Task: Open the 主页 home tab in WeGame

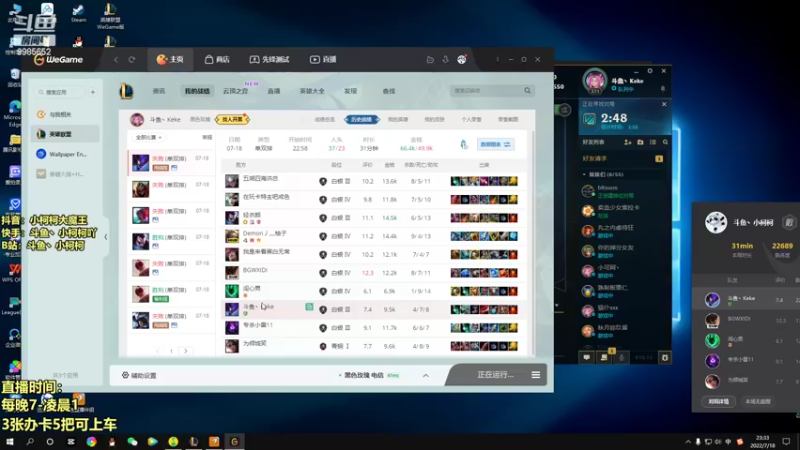Action: pyautogui.click(x=170, y=60)
